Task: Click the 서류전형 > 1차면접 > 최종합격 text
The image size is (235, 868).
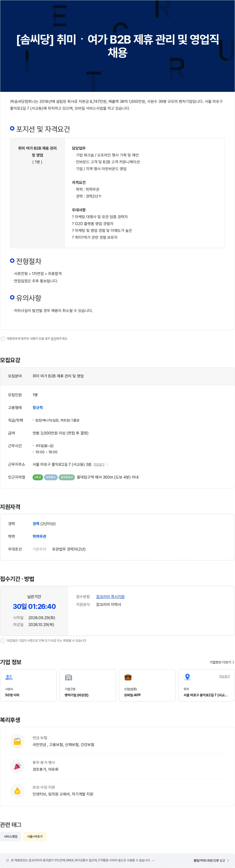Action: tap(38, 274)
